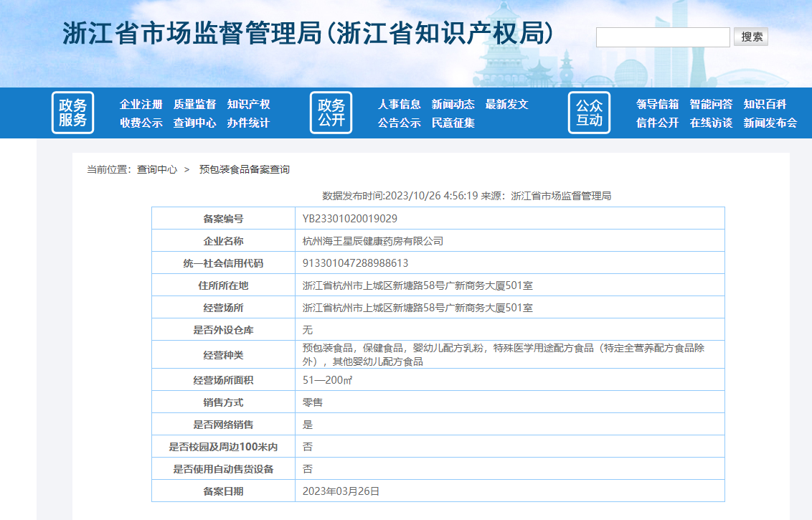Screen dimensions: 812x520
Task: Open the 知识产权 menu link
Action: click(x=248, y=104)
